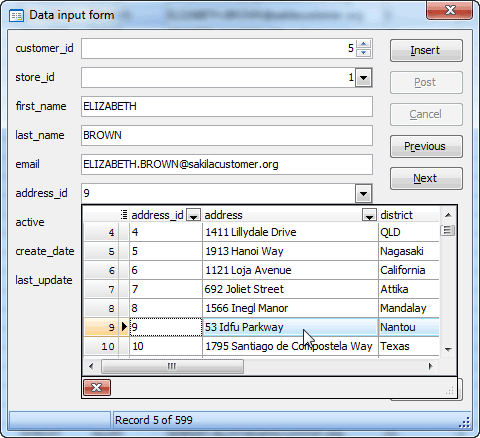Click the current-row indicator arrow on row 9

click(x=124, y=327)
